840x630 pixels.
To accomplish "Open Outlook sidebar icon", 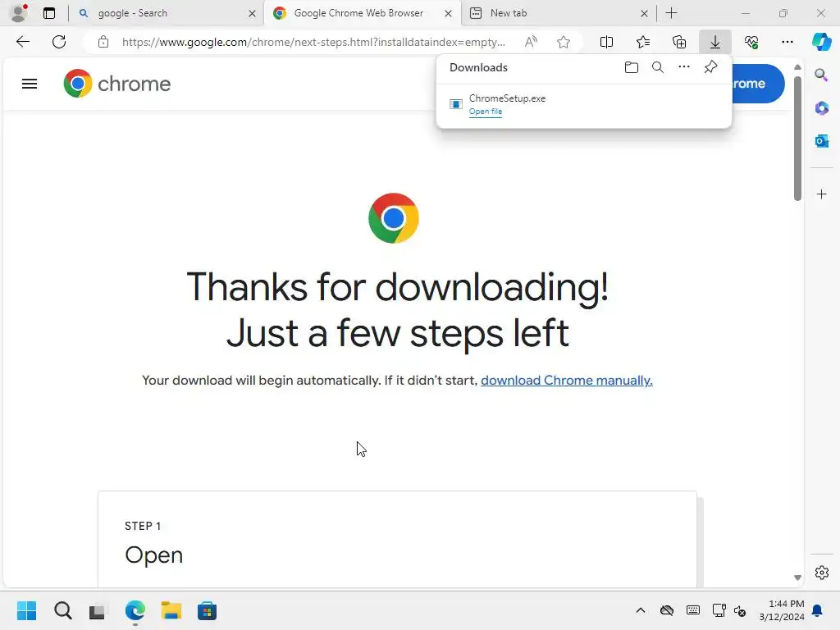I will (x=821, y=141).
